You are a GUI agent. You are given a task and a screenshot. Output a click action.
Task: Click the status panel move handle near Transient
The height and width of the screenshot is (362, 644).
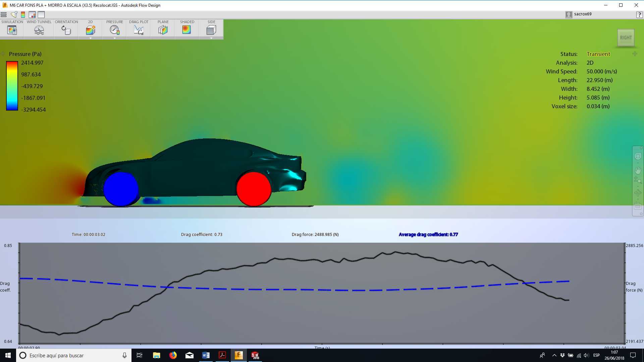coord(635,54)
